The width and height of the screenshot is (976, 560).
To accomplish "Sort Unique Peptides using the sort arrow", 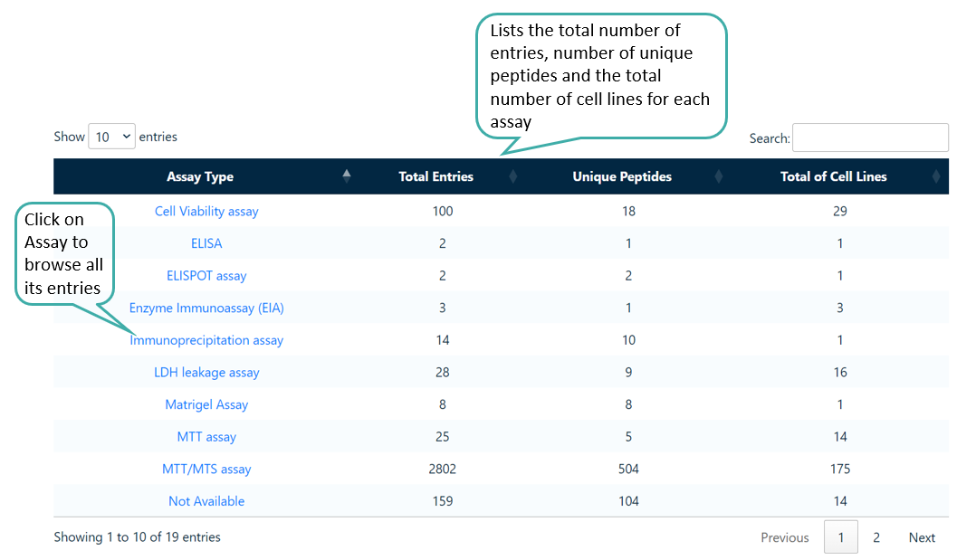I will click(x=718, y=176).
